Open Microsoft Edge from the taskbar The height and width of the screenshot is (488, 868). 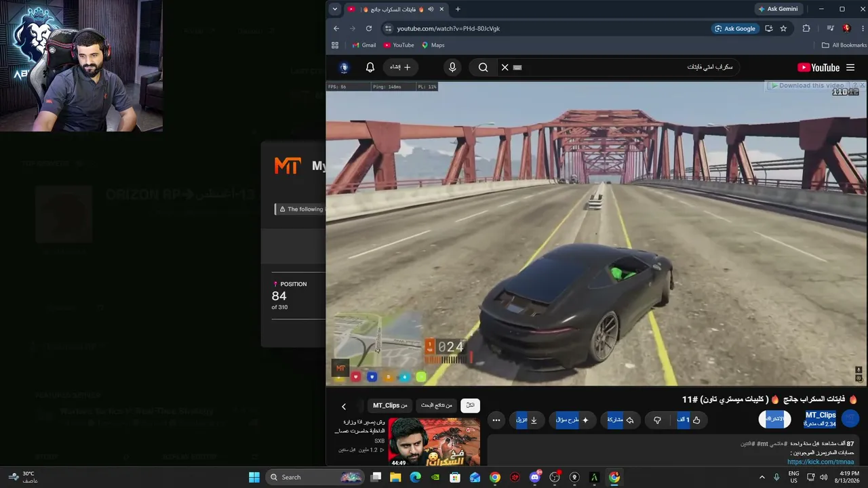coord(415,477)
